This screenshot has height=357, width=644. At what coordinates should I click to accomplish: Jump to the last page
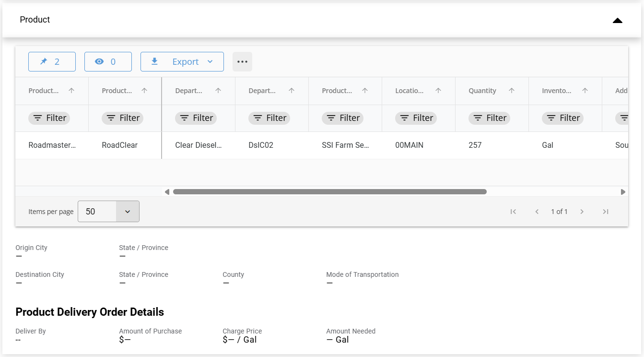tap(606, 212)
